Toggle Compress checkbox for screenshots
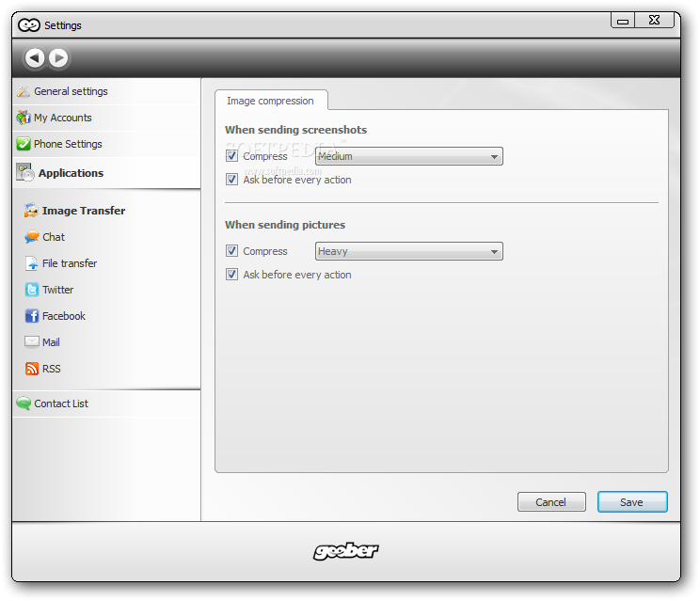 (x=231, y=156)
